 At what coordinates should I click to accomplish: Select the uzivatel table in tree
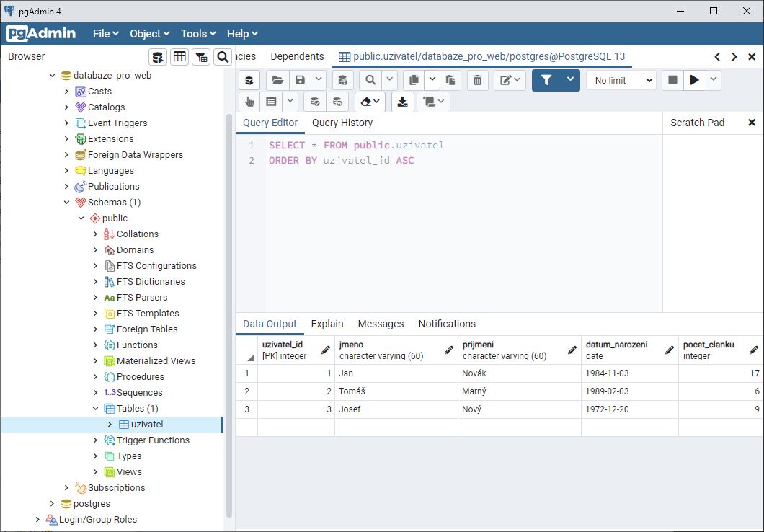[147, 425]
